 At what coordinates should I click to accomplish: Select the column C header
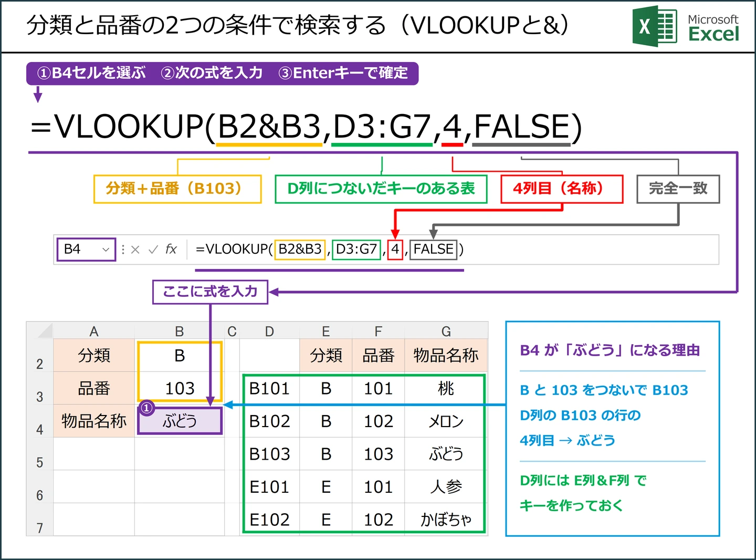coord(232,331)
